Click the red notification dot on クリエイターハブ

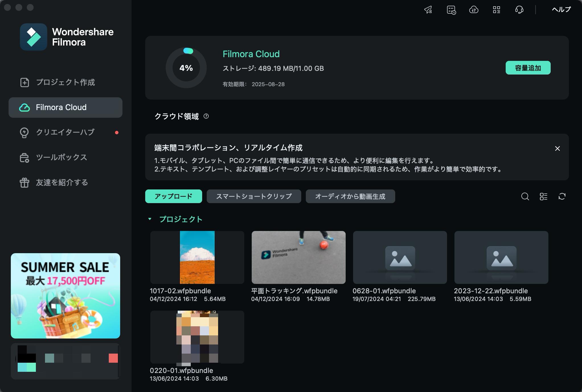point(117,133)
